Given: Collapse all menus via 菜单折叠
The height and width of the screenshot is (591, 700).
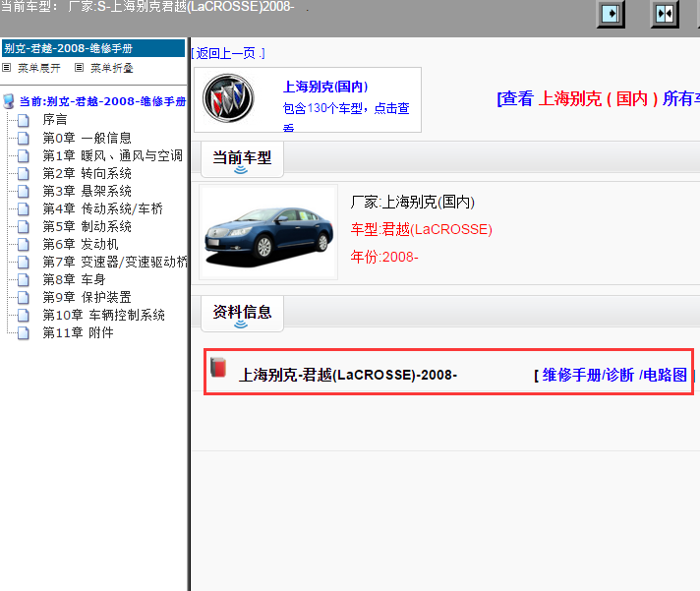Looking at the screenshot, I should coord(112,68).
